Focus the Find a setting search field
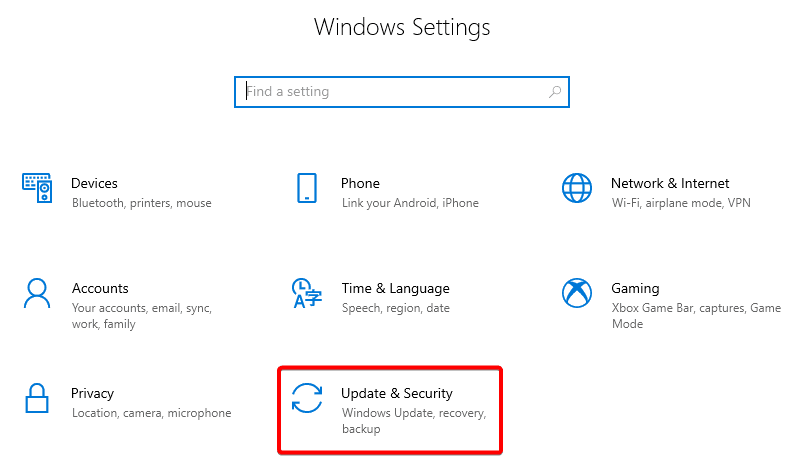The height and width of the screenshot is (461, 802). click(x=402, y=92)
